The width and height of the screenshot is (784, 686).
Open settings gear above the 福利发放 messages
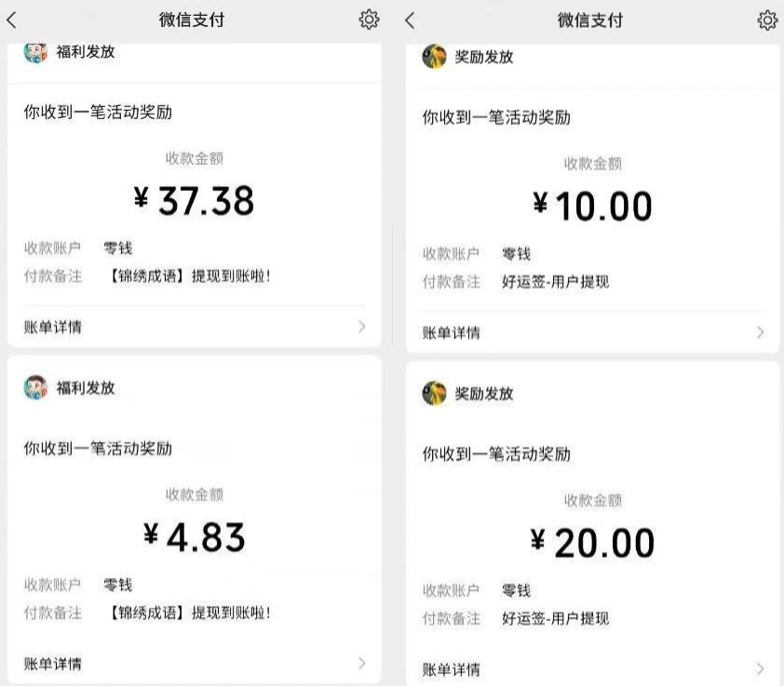[369, 20]
